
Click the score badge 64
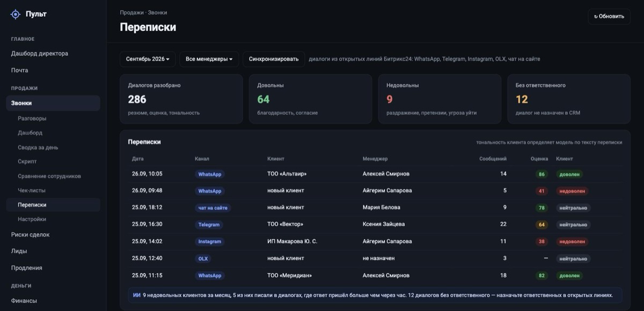pyautogui.click(x=541, y=225)
